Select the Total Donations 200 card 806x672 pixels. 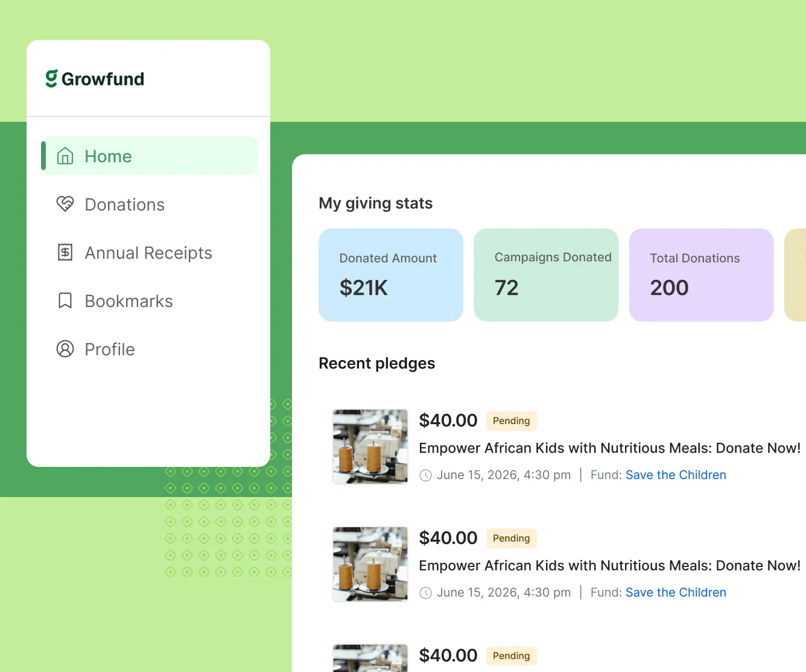(x=701, y=275)
